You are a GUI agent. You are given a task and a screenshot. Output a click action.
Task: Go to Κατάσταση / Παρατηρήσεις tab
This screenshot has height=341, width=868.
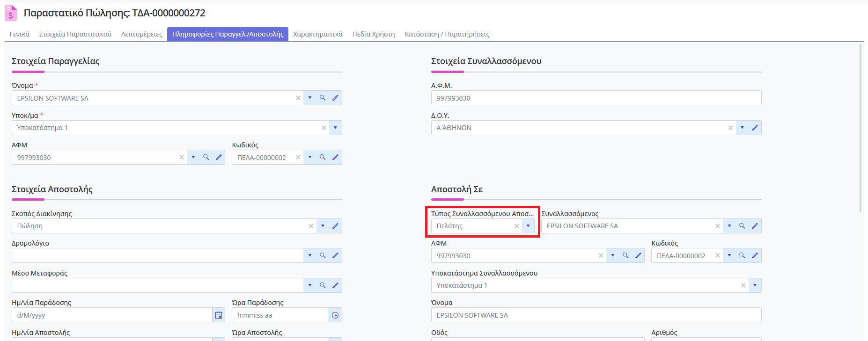click(x=447, y=34)
